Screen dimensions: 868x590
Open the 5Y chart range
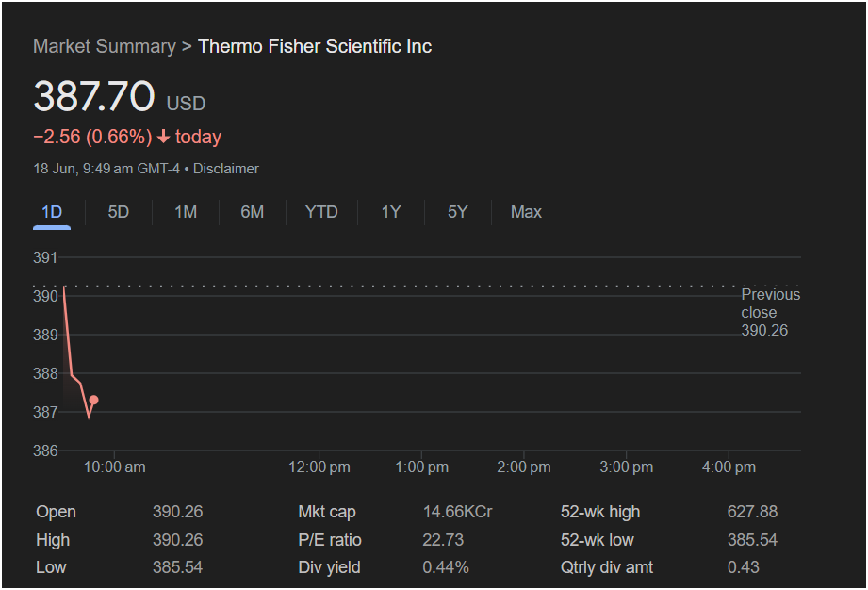pyautogui.click(x=458, y=212)
